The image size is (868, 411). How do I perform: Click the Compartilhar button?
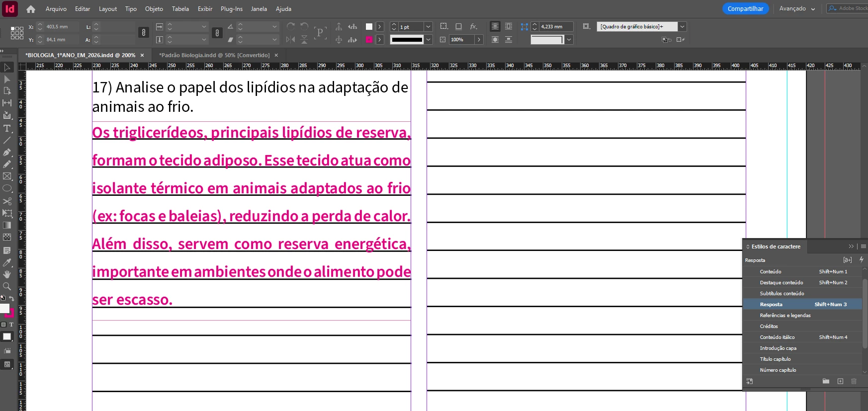click(x=745, y=8)
